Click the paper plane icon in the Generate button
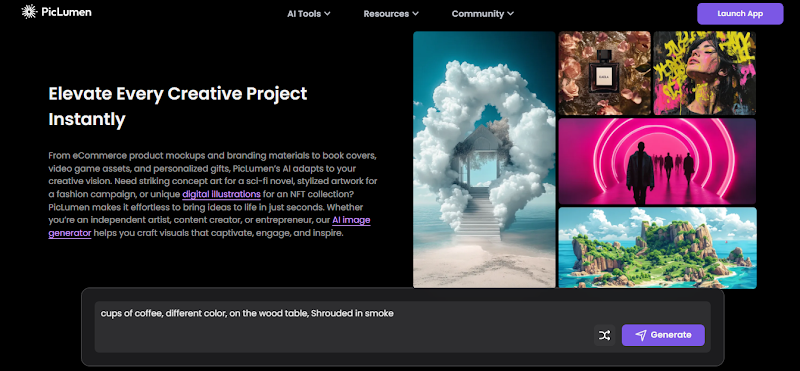The height and width of the screenshot is (371, 800). (x=641, y=335)
